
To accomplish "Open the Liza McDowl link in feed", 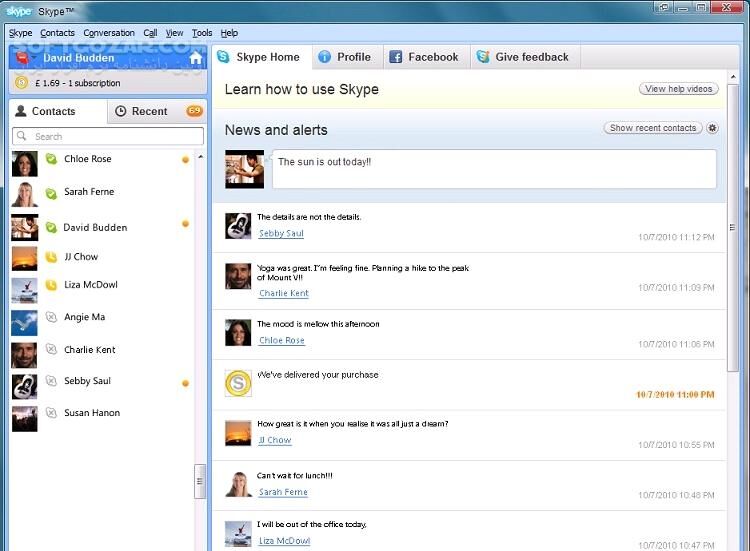I will (285, 541).
